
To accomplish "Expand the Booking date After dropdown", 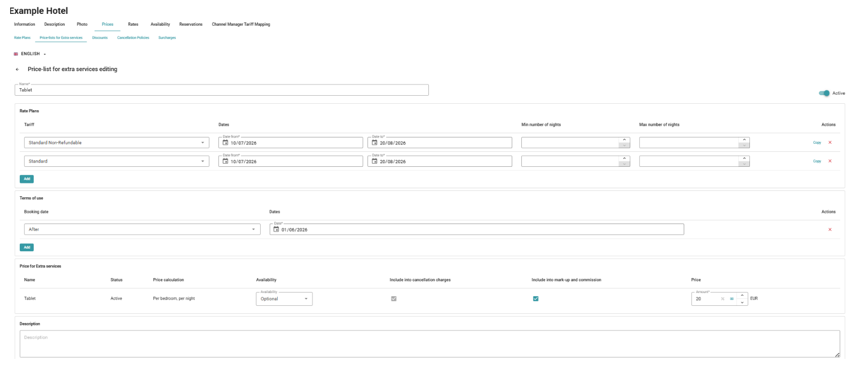I will (x=142, y=229).
